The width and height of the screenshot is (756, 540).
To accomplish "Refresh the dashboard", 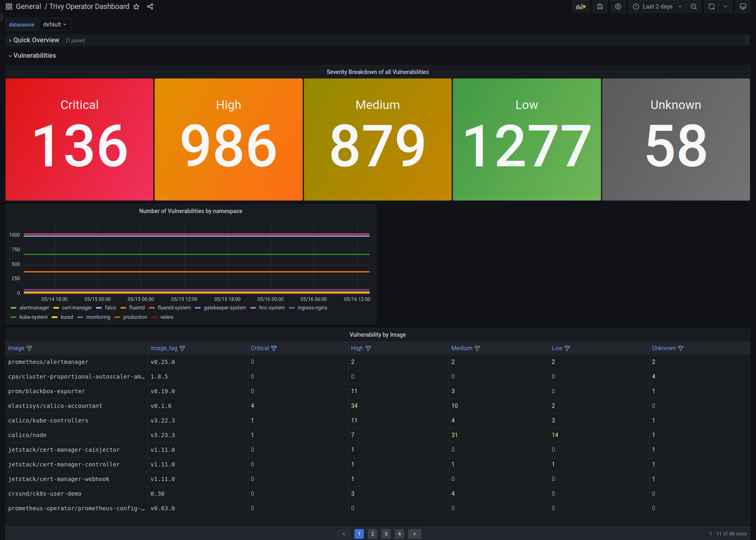I will 711,7.
